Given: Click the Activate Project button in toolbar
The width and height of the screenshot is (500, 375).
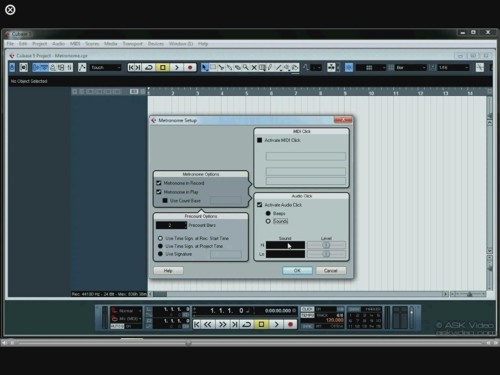Looking at the screenshot, I should (x=12, y=68).
